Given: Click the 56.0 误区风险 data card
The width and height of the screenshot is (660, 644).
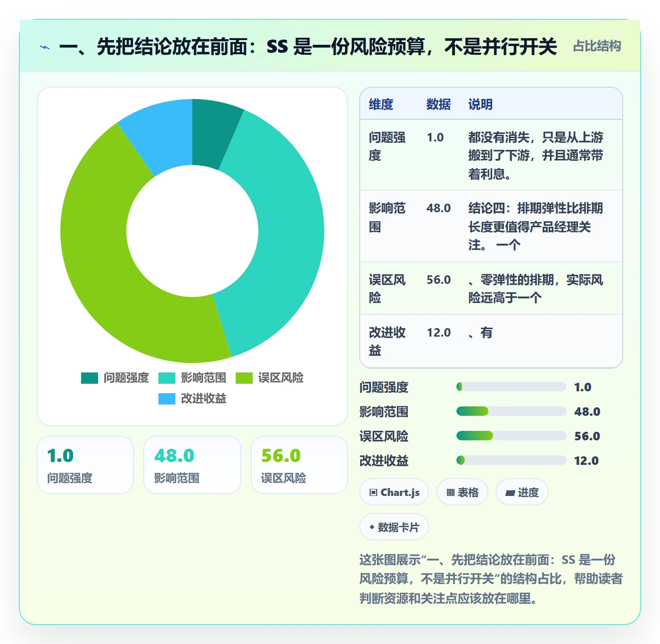Looking at the screenshot, I should pos(299,465).
